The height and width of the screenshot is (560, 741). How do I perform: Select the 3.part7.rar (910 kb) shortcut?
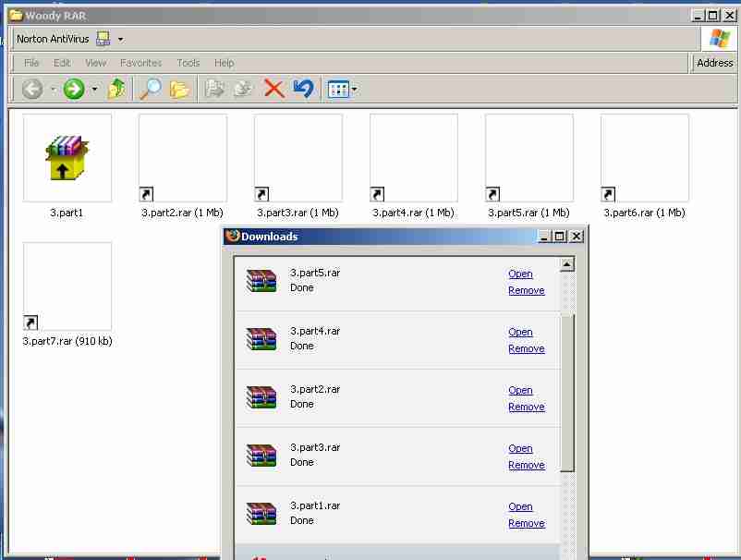(x=67, y=286)
